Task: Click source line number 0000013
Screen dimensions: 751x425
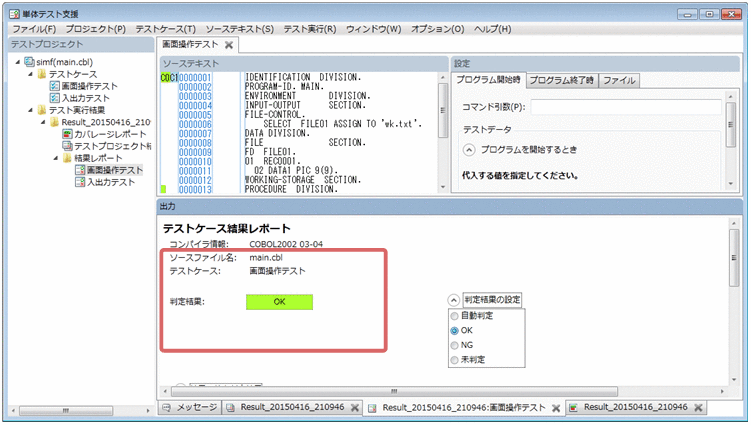Action: (195, 190)
